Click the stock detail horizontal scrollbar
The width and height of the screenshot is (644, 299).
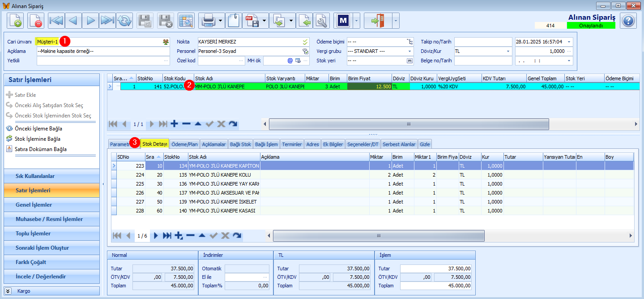click(x=379, y=235)
